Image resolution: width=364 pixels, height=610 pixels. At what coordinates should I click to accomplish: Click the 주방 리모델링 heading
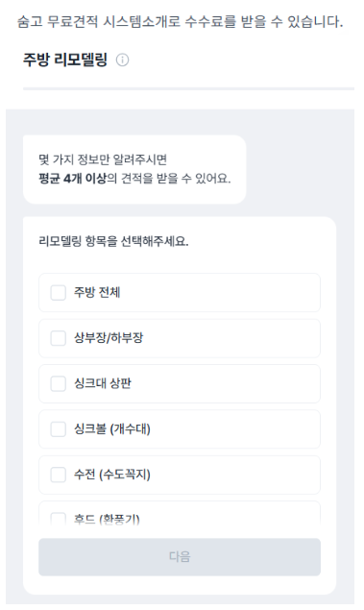click(65, 60)
